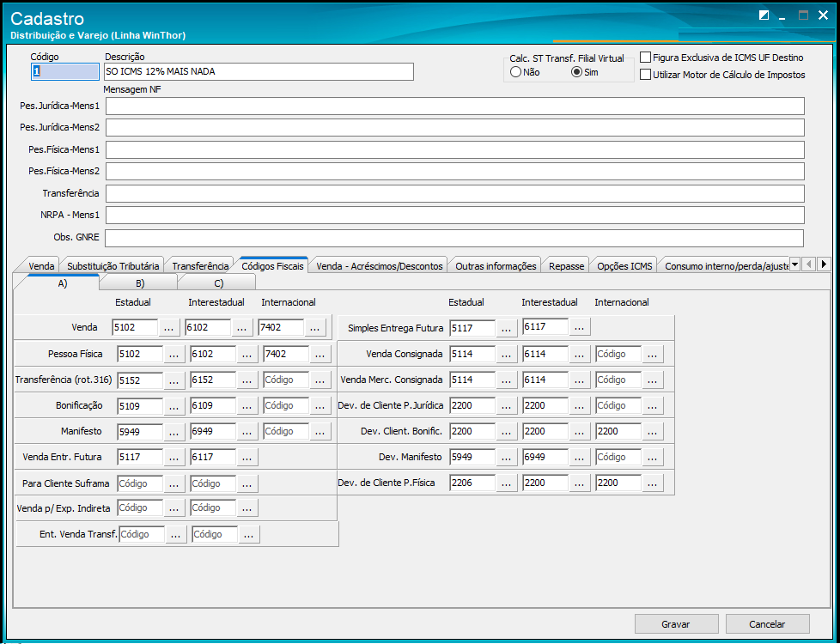The image size is (840, 644).
Task: Open lookup for Bonificação Internacional code
Action: pos(320,405)
